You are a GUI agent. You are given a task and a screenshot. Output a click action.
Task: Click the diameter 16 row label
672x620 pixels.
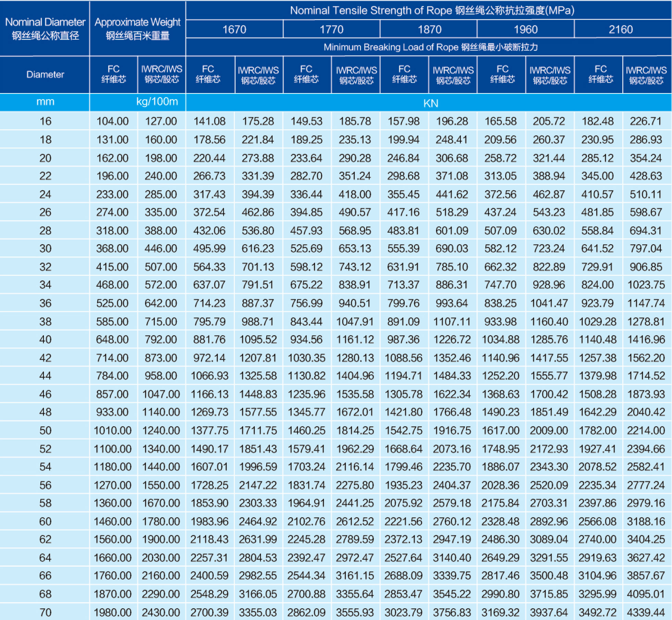(45, 121)
